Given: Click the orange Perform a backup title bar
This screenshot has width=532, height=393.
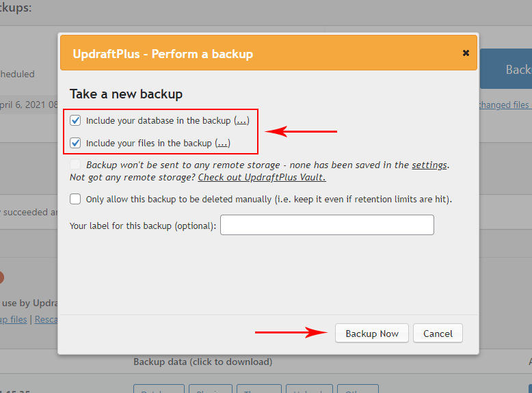Looking at the screenshot, I should [x=260, y=53].
